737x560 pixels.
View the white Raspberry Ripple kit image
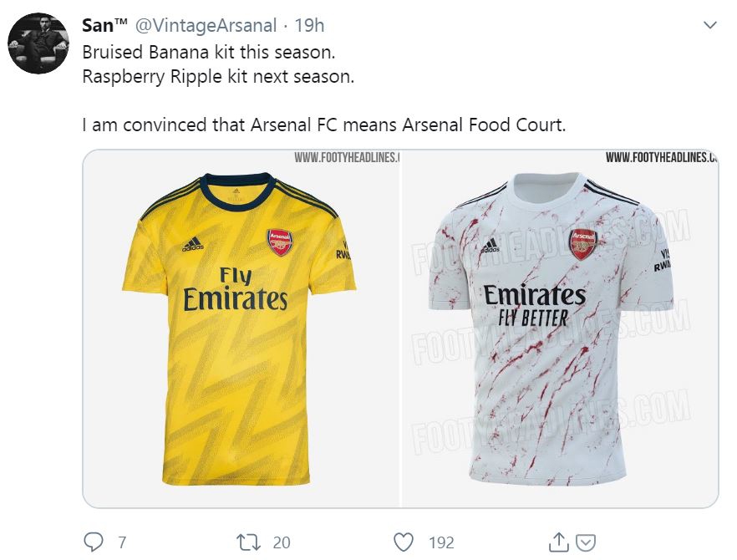(x=560, y=328)
